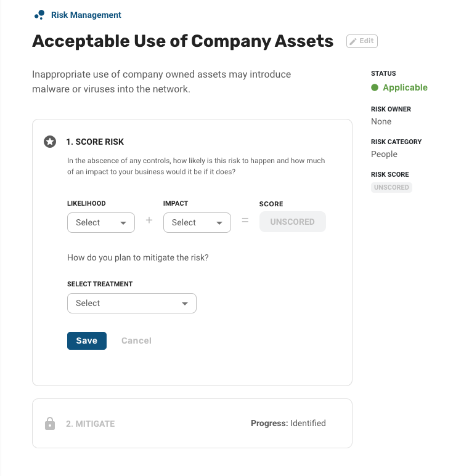Open the Risk Management breadcrumb link
This screenshot has height=476, width=469.
pyautogui.click(x=86, y=15)
